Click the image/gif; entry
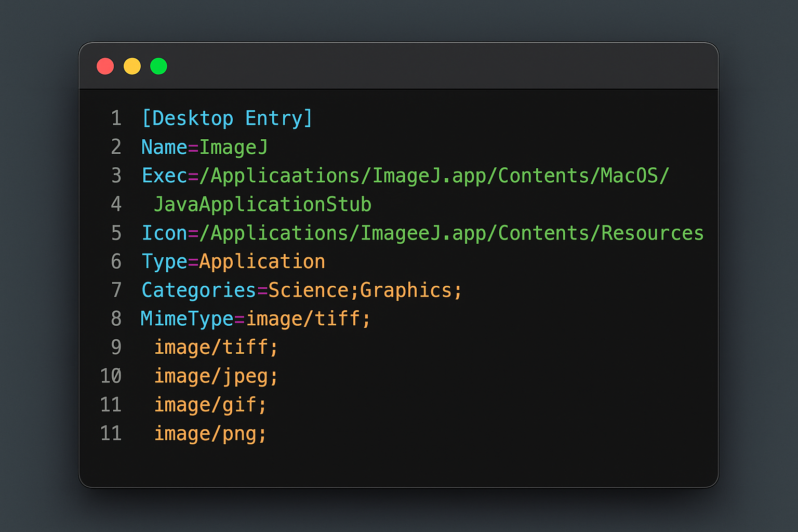Image resolution: width=798 pixels, height=532 pixels. pos(211,405)
